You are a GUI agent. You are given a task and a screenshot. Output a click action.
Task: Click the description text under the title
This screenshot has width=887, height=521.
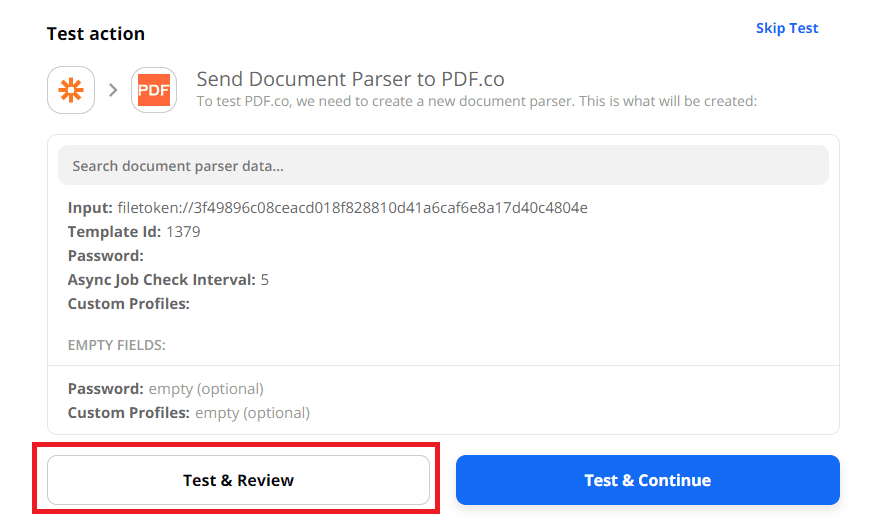tap(476, 101)
